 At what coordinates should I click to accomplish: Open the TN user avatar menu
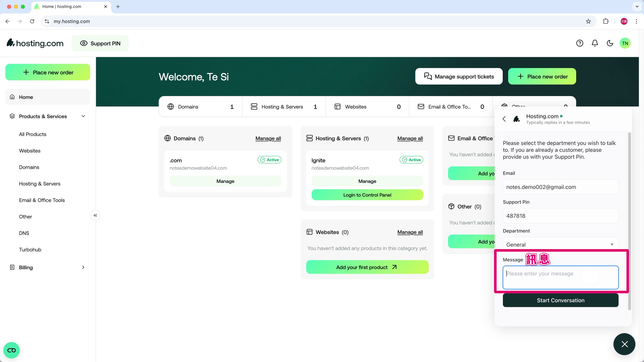pyautogui.click(x=625, y=43)
